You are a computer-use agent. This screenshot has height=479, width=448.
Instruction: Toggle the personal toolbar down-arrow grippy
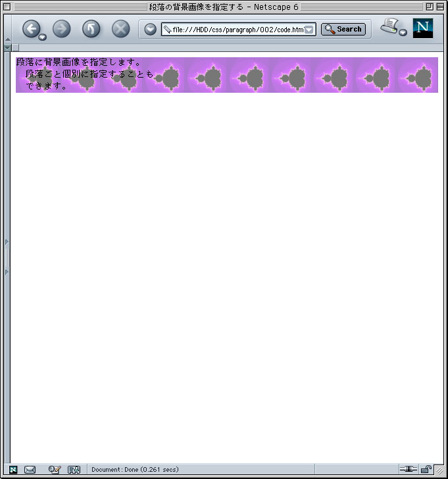tap(8, 48)
